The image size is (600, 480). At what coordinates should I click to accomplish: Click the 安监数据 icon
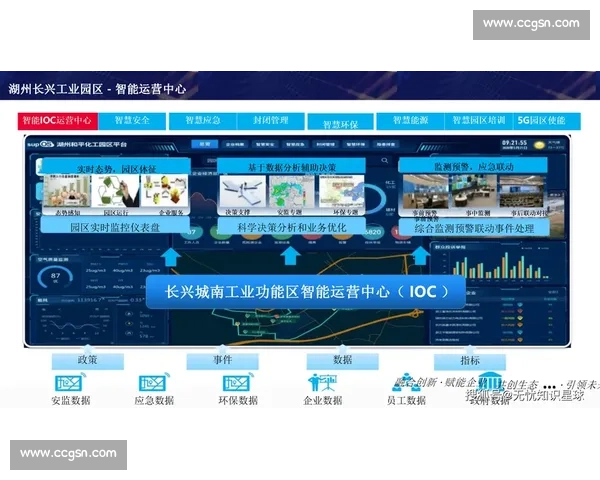click(70, 383)
